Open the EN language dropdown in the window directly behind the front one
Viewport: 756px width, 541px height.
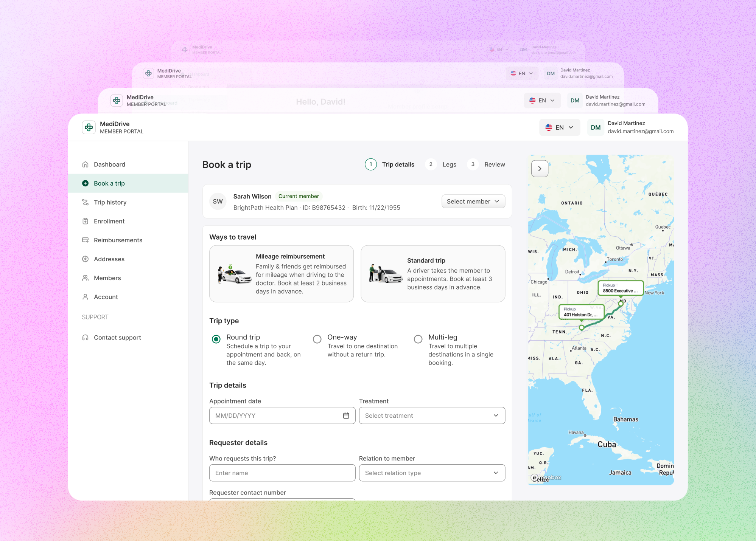tap(542, 101)
